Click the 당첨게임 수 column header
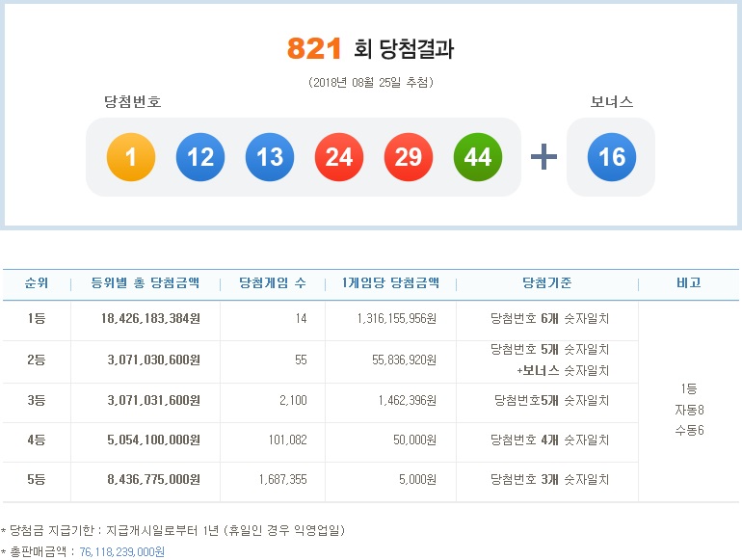This screenshot has width=742, height=560. [273, 283]
